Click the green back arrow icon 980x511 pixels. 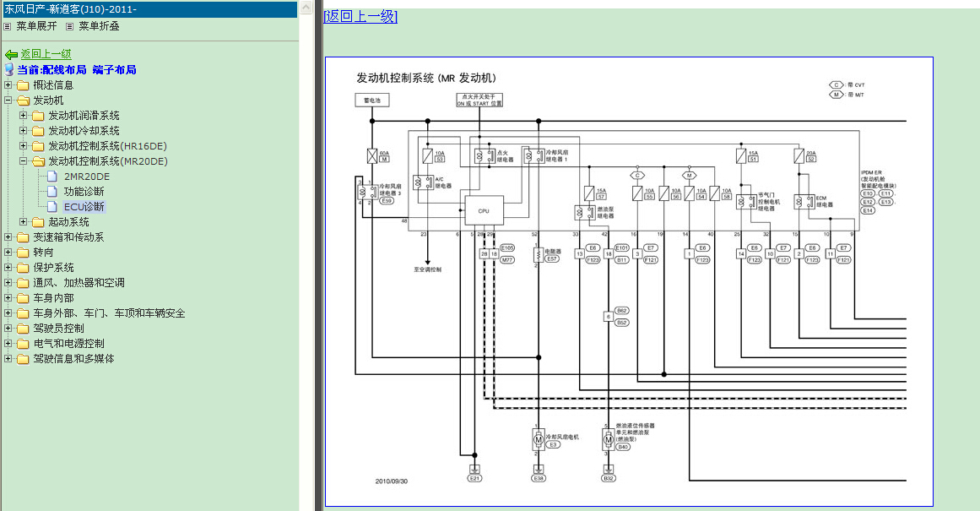click(x=11, y=54)
